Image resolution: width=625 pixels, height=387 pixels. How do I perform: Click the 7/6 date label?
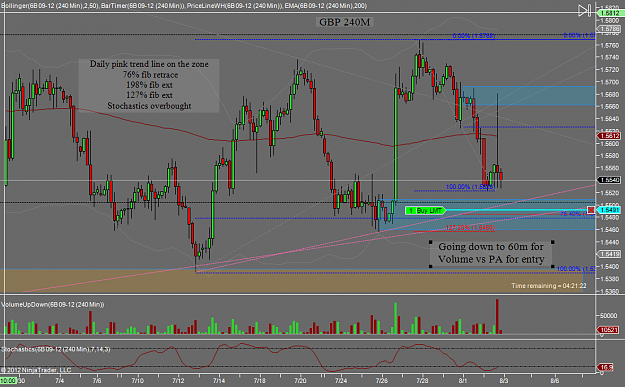pyautogui.click(x=96, y=381)
